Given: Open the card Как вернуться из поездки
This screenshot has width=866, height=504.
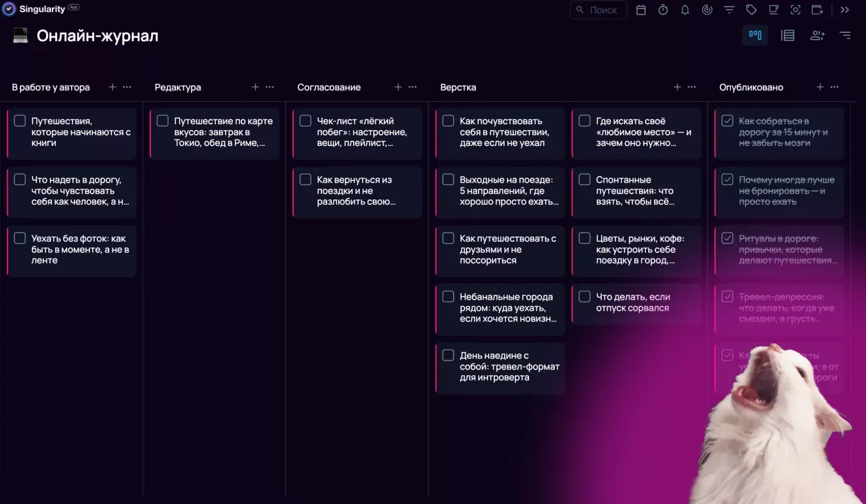Looking at the screenshot, I should click(x=357, y=192).
